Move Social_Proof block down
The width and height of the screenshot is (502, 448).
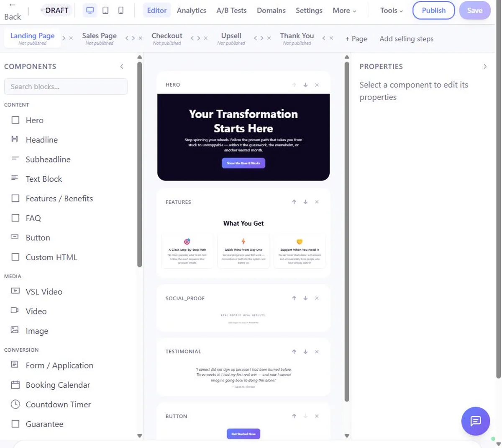305,298
